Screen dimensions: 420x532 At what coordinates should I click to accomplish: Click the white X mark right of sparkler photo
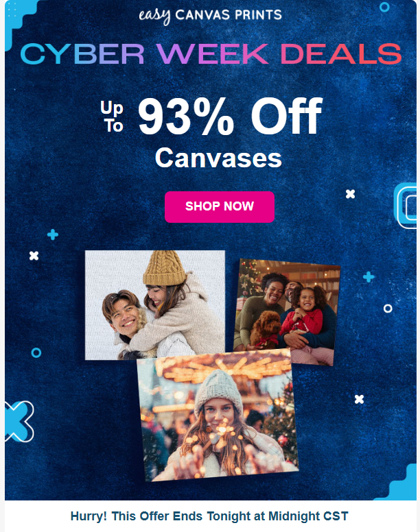point(359,399)
